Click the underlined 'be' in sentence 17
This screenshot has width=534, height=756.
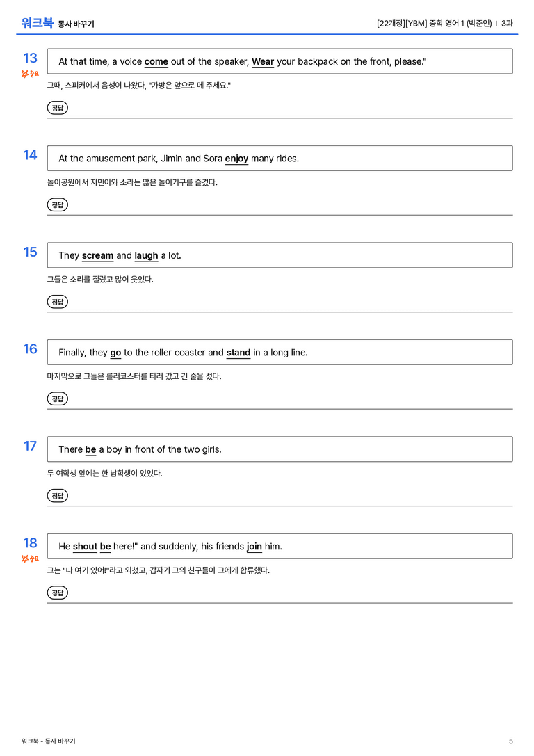pyautogui.click(x=90, y=449)
